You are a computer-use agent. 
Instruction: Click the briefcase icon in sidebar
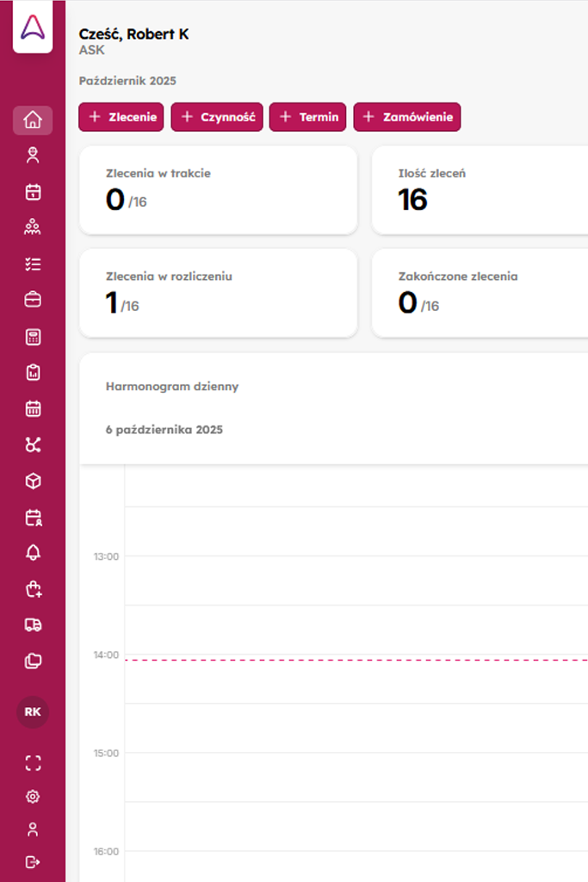click(x=33, y=300)
